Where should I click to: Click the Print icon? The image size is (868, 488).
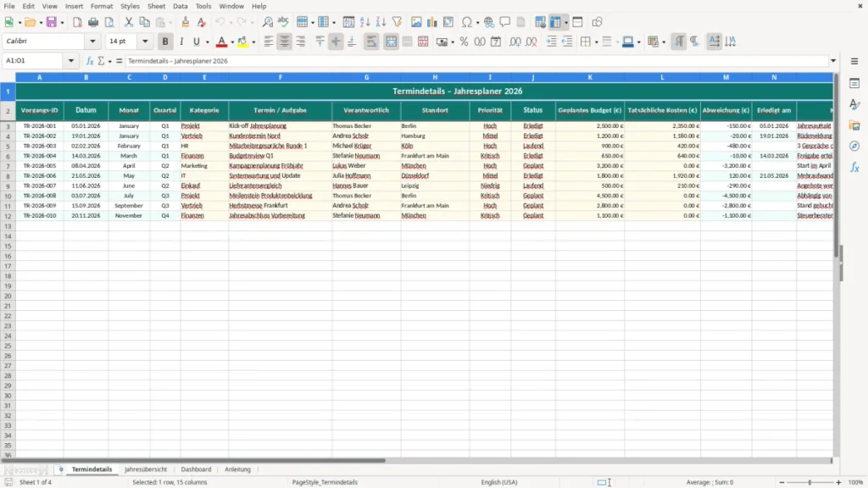pyautogui.click(x=93, y=22)
